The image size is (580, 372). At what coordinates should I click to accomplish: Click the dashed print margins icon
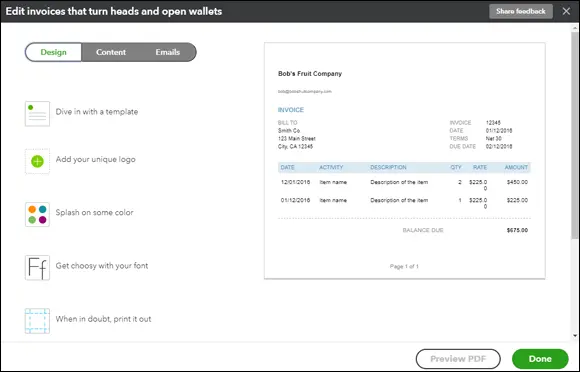(37, 321)
